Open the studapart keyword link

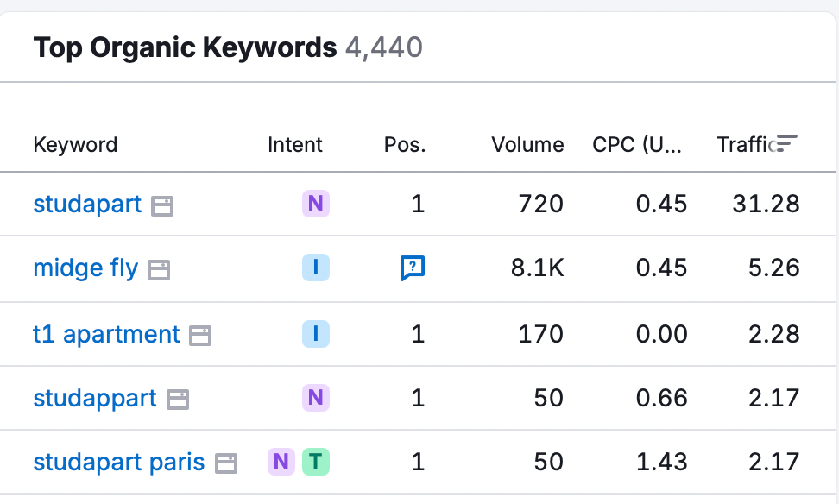click(87, 205)
